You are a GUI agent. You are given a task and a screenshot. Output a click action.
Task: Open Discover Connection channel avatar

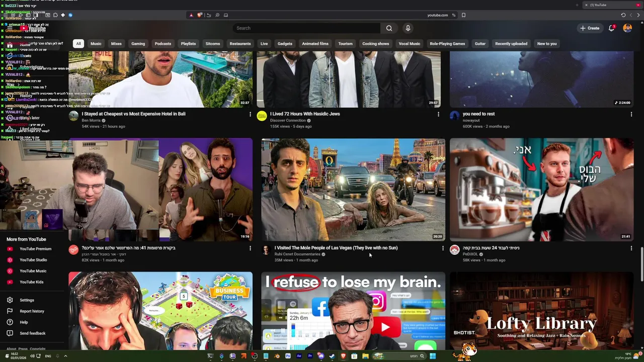262,116
